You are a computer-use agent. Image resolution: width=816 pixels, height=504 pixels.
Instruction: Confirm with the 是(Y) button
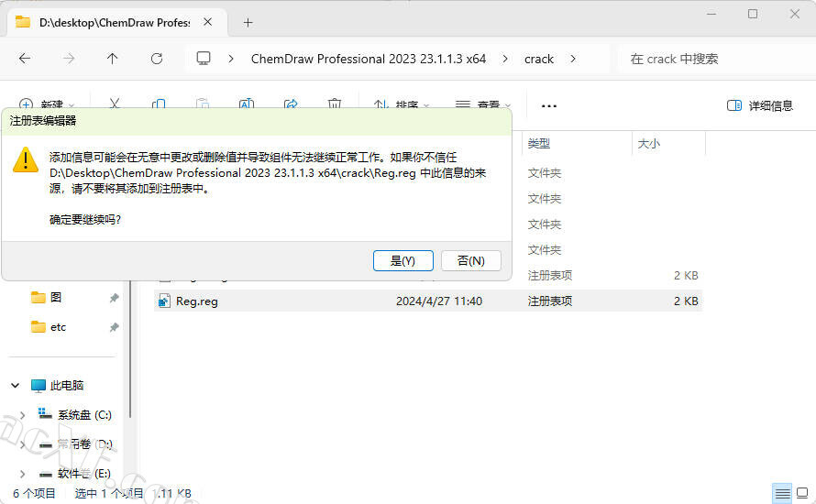point(402,260)
